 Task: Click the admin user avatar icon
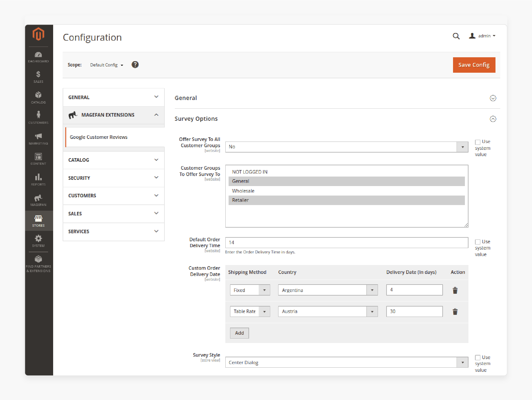click(472, 36)
